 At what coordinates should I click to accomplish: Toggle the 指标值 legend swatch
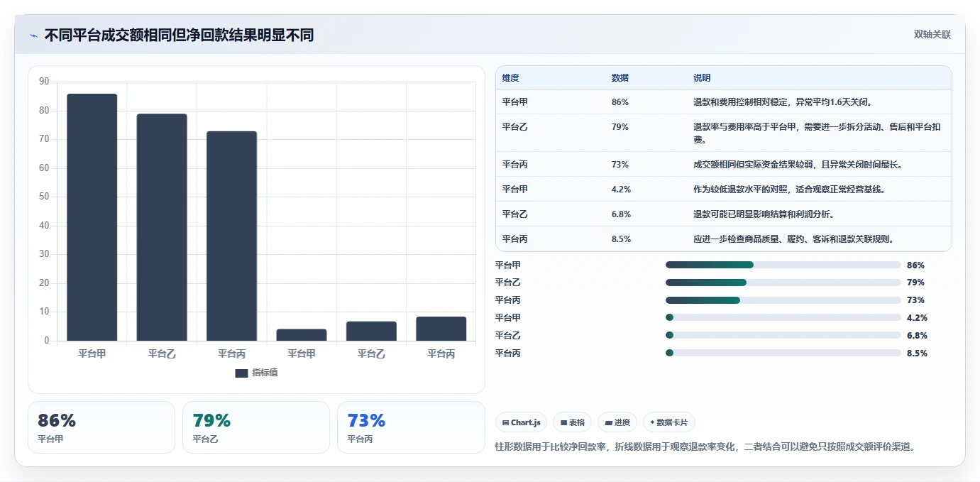tap(241, 373)
